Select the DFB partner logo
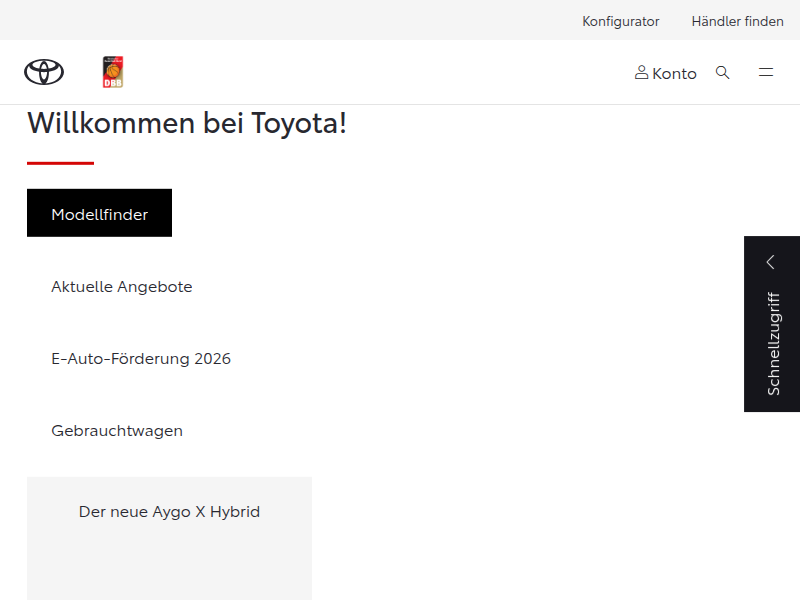 [112, 71]
